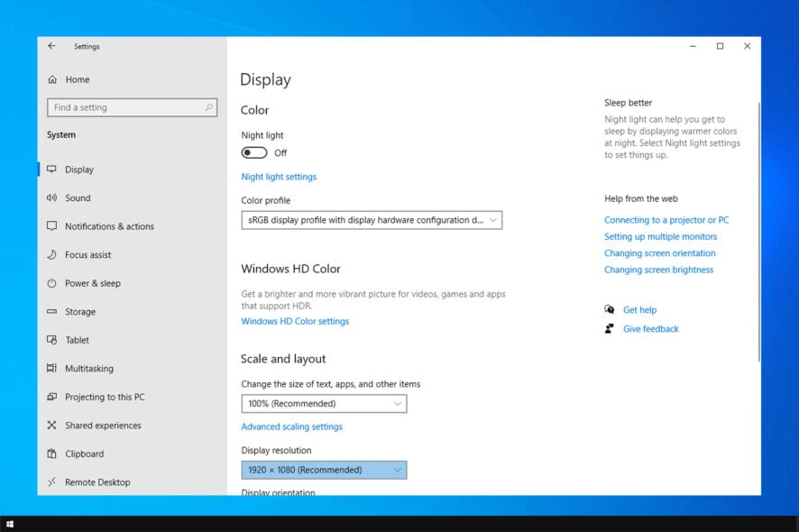Open Remote Desktop settings
Screen dimensions: 799x532
[x=97, y=482]
